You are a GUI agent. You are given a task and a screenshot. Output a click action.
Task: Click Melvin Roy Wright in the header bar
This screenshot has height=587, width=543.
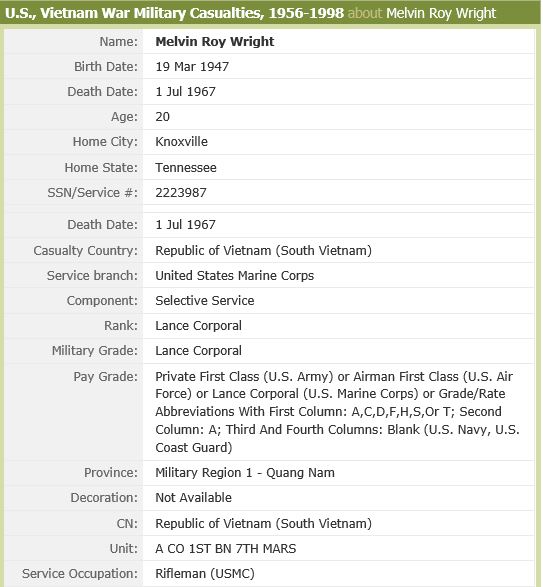point(441,13)
